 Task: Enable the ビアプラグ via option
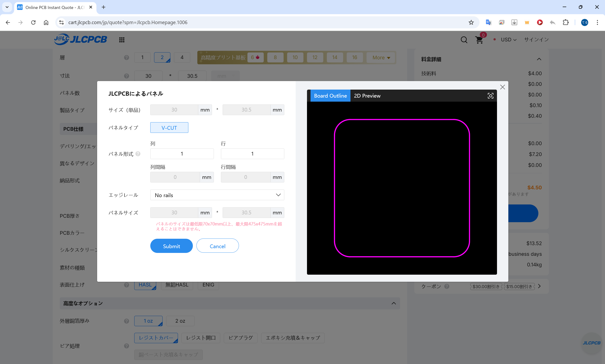240,338
